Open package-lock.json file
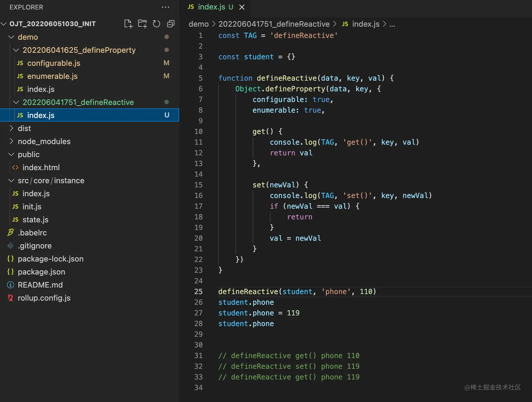This screenshot has height=402, width=532. [51, 259]
